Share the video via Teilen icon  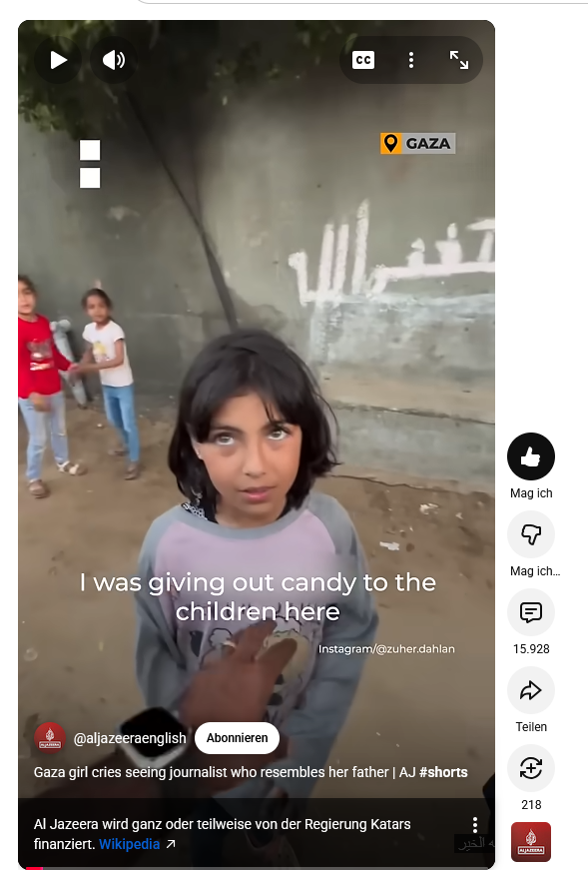[531, 690]
